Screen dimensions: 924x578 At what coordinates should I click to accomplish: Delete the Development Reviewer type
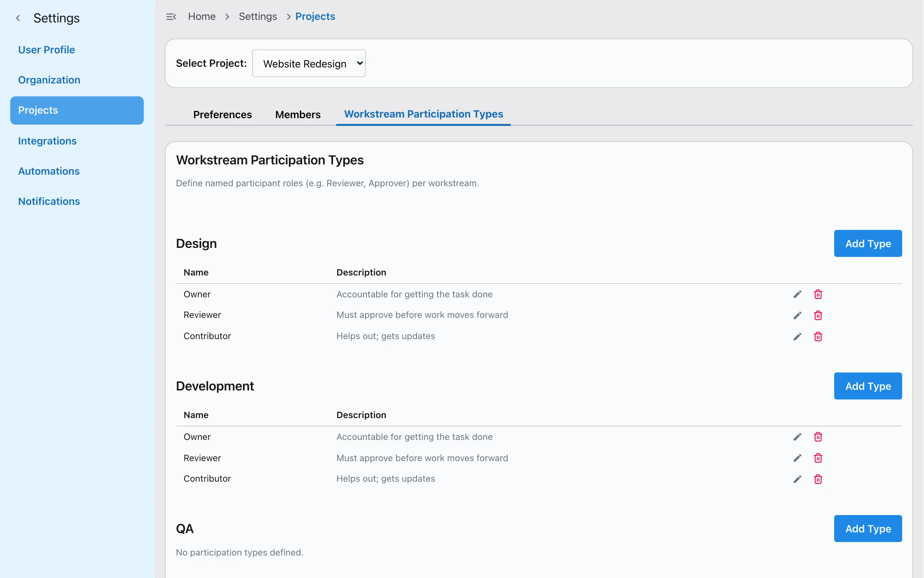[x=818, y=458]
